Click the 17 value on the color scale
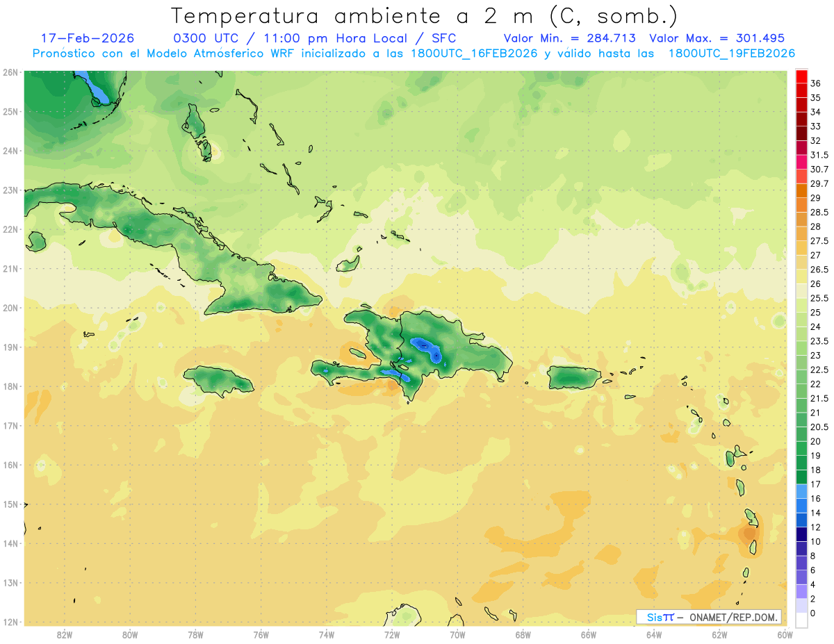 [816, 484]
